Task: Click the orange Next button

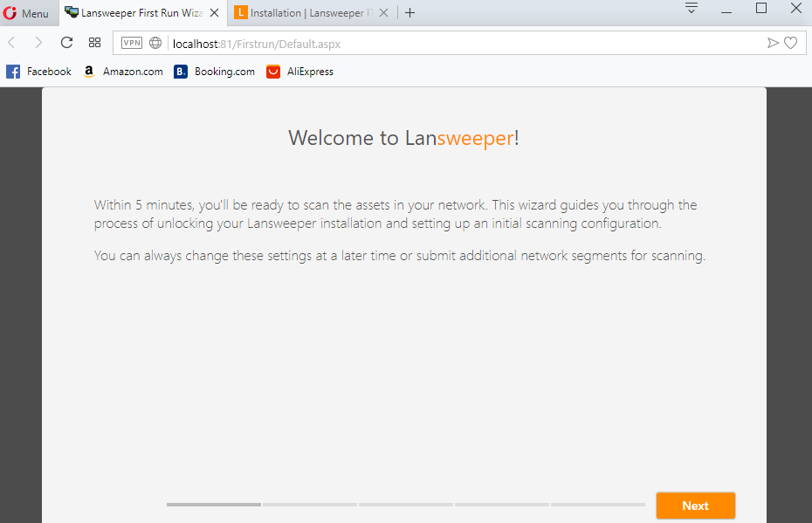Action: pos(696,506)
